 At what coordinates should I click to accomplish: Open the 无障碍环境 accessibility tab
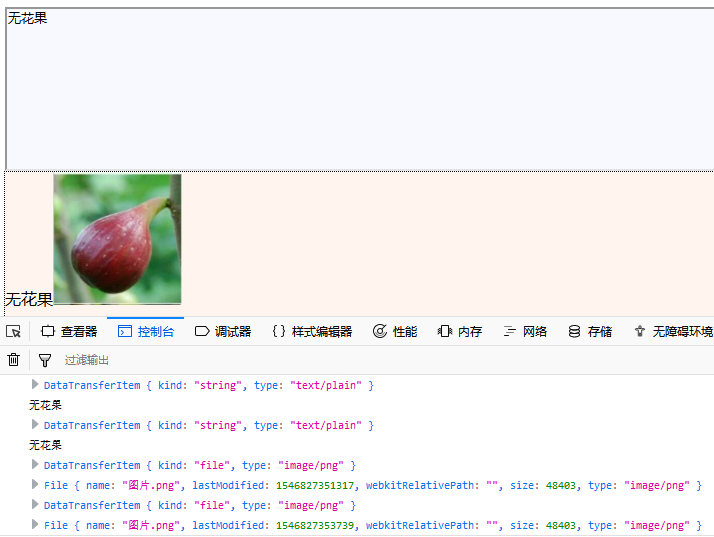point(673,332)
